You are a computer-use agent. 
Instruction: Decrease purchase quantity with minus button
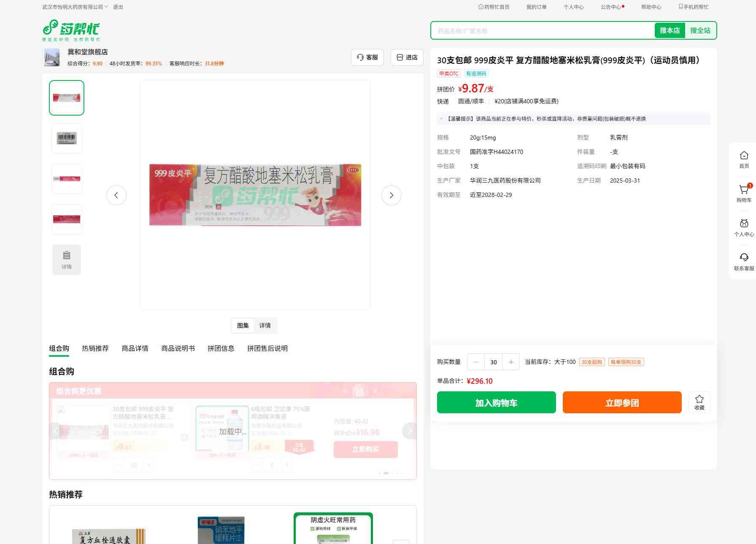point(476,362)
